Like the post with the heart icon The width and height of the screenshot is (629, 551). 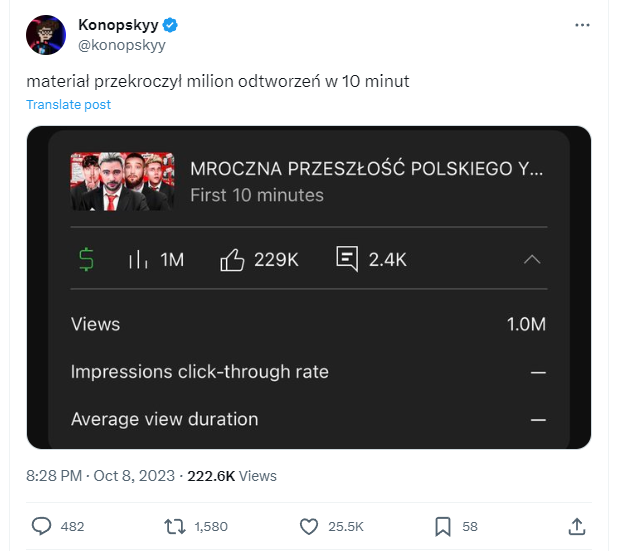tap(308, 526)
